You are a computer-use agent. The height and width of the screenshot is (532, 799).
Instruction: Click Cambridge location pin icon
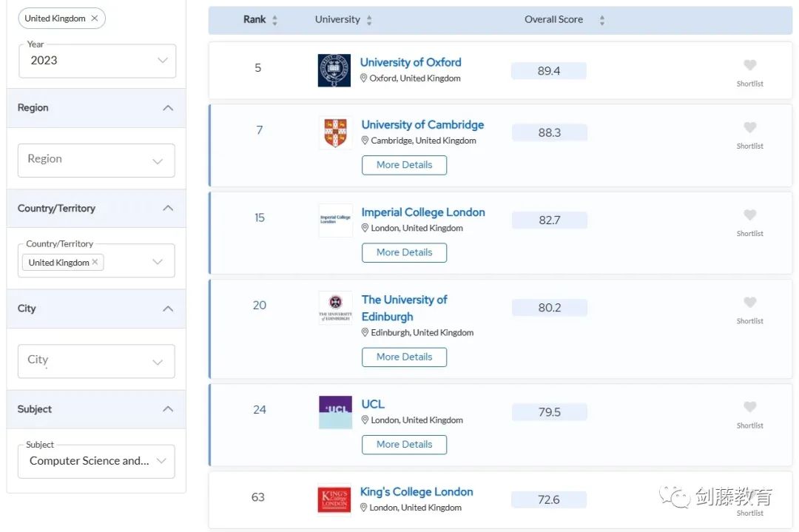[365, 140]
